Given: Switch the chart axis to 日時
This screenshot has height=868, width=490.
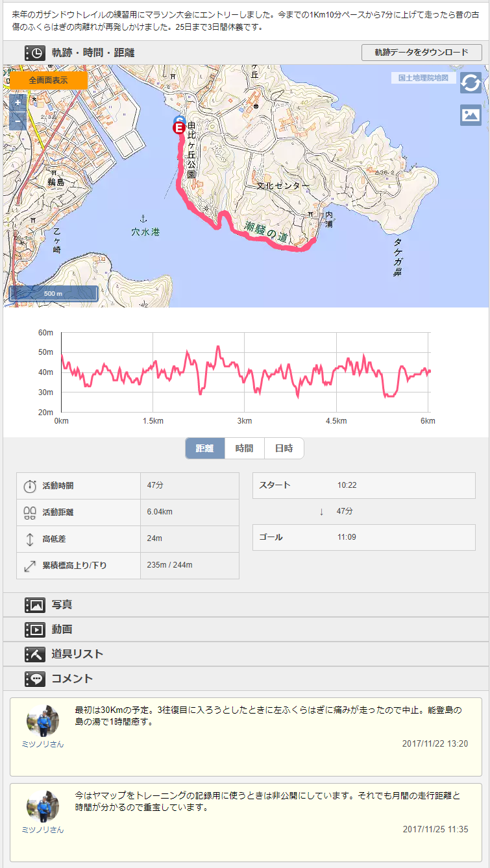Looking at the screenshot, I should click(284, 448).
